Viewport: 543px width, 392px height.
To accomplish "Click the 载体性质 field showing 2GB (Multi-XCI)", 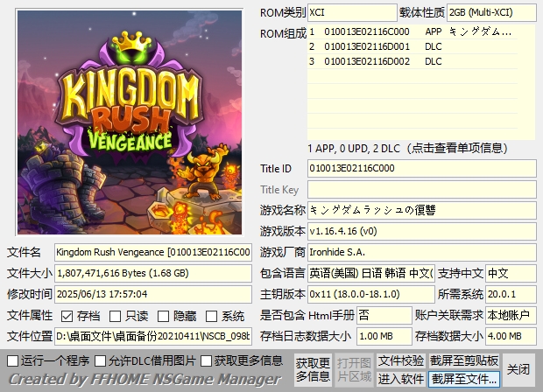I will pos(491,13).
